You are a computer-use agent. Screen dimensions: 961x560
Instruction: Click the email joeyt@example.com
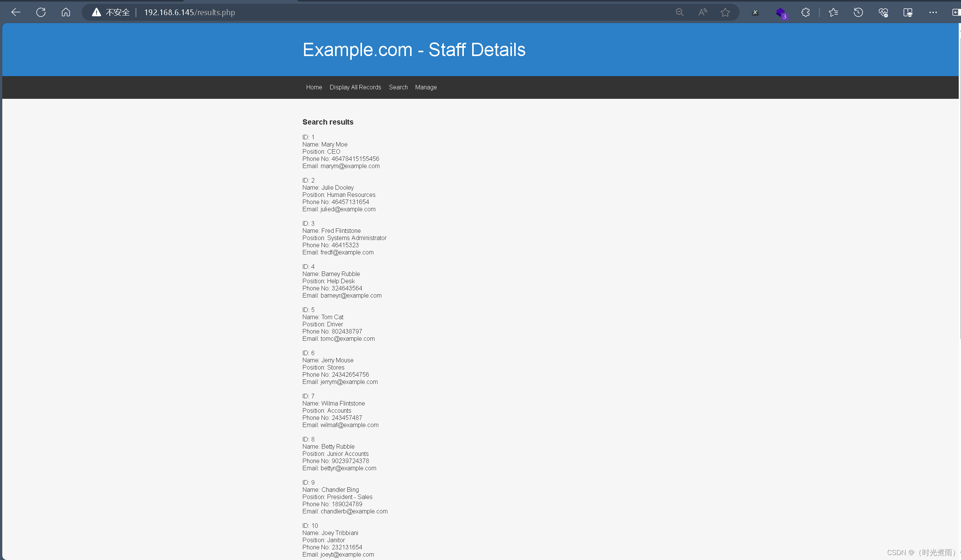347,555
